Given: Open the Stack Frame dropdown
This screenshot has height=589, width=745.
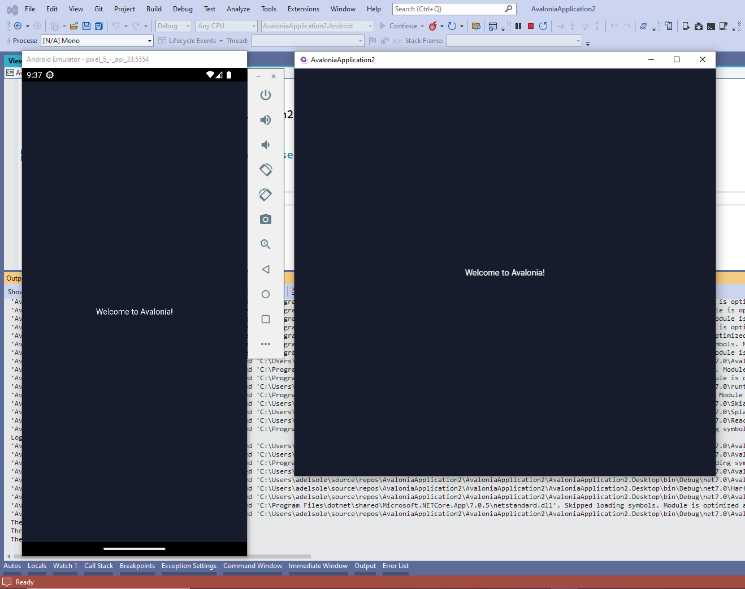Looking at the screenshot, I should click(x=514, y=41).
